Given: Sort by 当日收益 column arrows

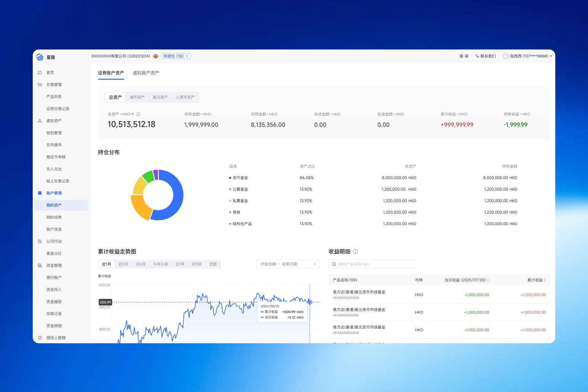Looking at the screenshot, I should [488, 280].
